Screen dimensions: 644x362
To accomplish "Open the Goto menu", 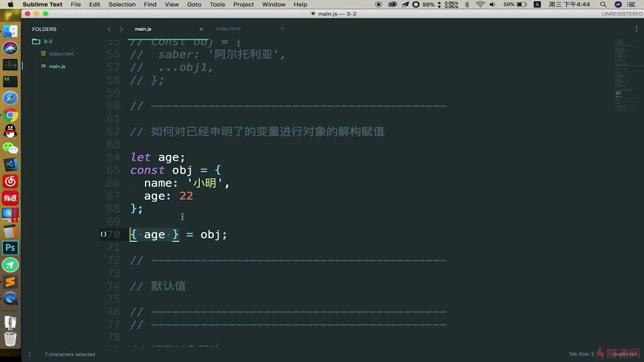I will (x=195, y=5).
